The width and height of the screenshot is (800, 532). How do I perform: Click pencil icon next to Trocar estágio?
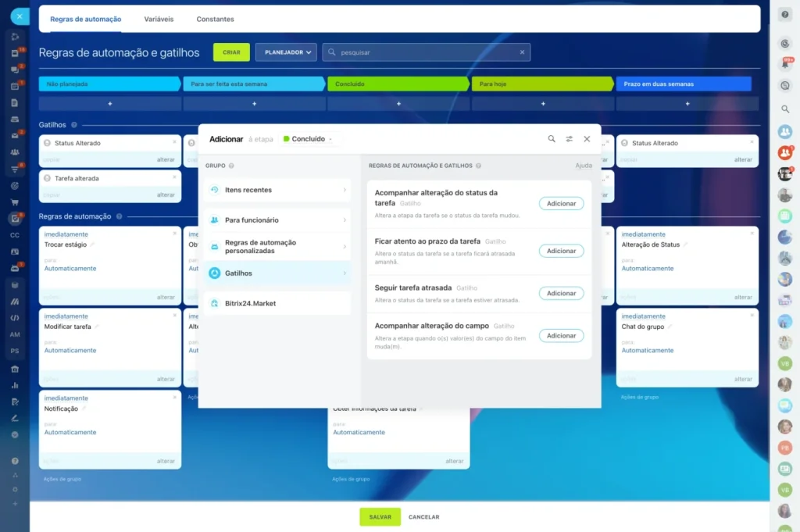(x=92, y=245)
